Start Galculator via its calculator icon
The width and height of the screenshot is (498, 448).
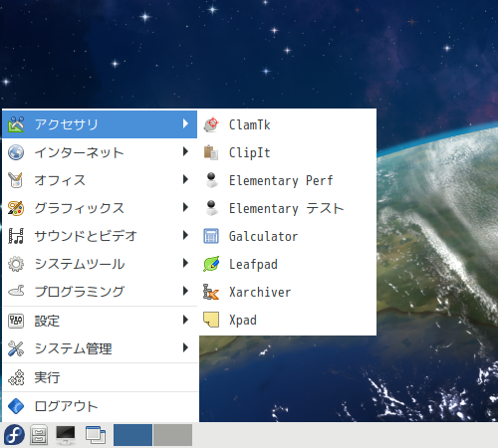click(x=211, y=236)
